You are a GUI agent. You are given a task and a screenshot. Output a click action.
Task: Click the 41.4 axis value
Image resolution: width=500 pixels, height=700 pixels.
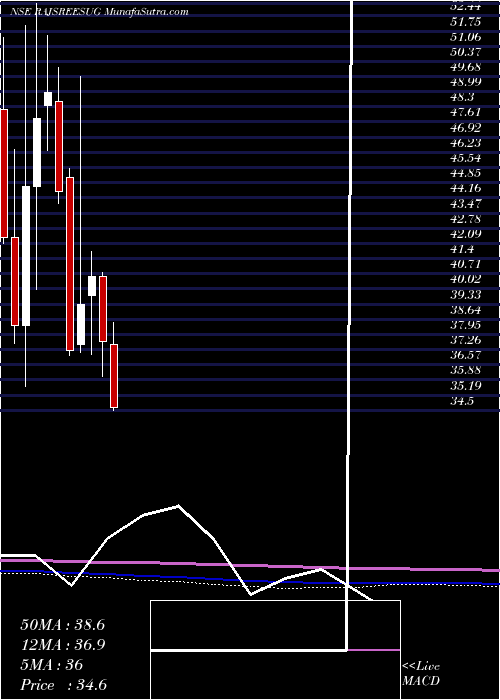(462, 249)
